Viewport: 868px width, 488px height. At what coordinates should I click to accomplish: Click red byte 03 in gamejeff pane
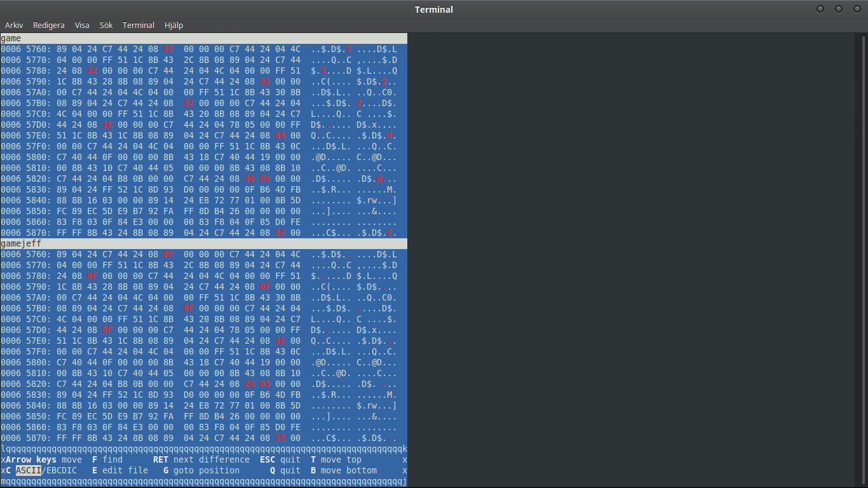click(x=265, y=384)
